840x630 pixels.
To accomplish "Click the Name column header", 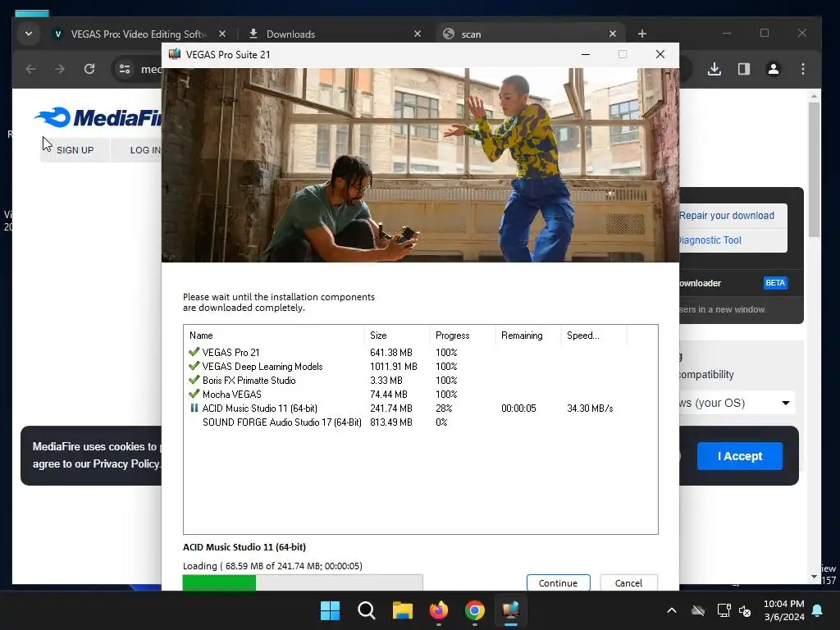I will (274, 336).
